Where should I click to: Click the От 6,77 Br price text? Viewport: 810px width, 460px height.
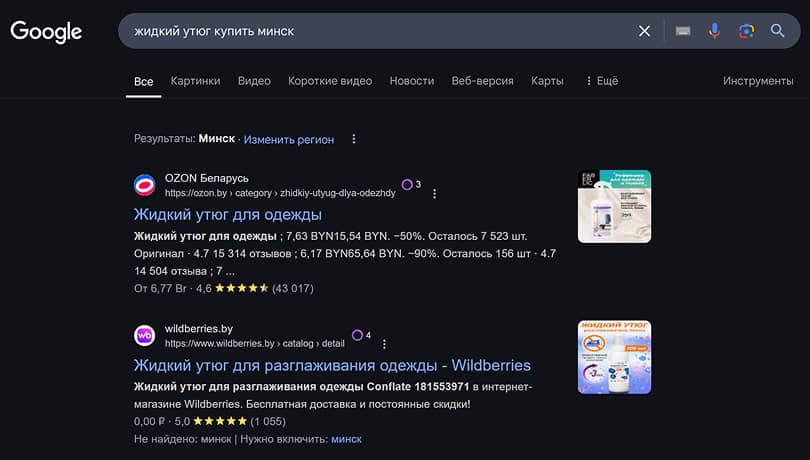160,288
